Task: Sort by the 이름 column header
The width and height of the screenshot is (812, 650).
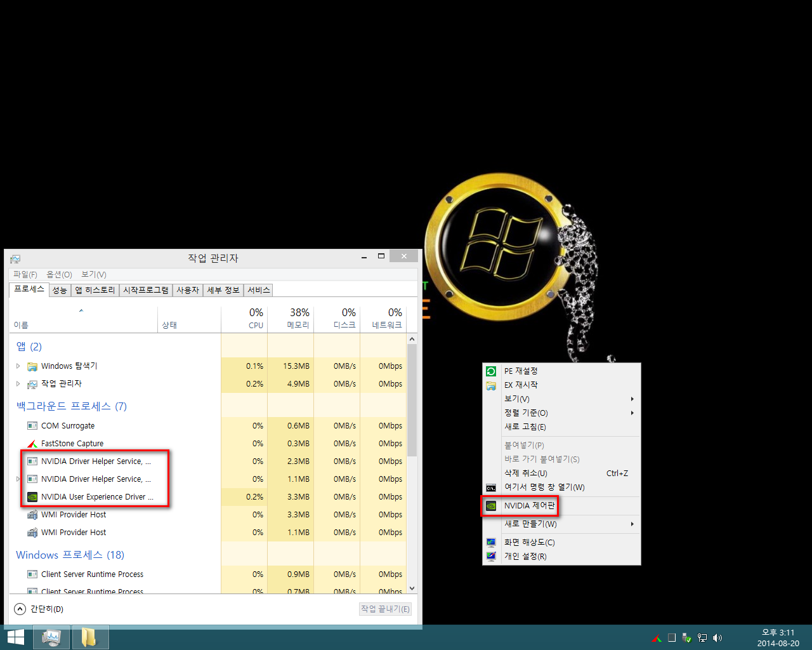Action: click(x=83, y=319)
